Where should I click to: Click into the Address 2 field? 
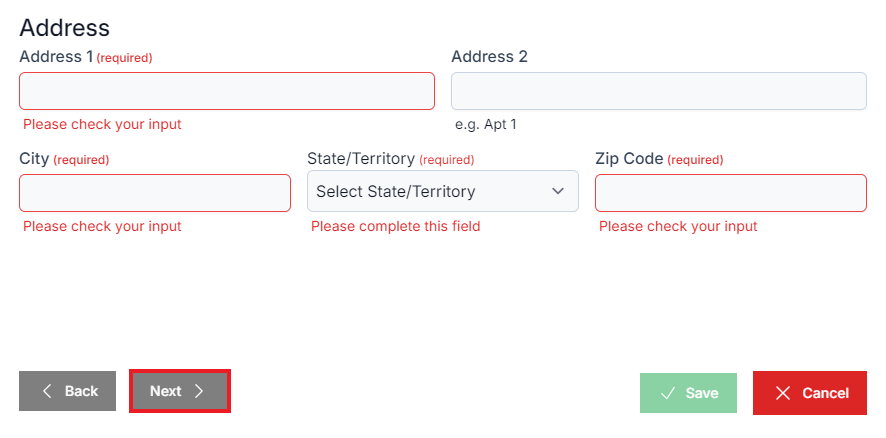point(658,91)
